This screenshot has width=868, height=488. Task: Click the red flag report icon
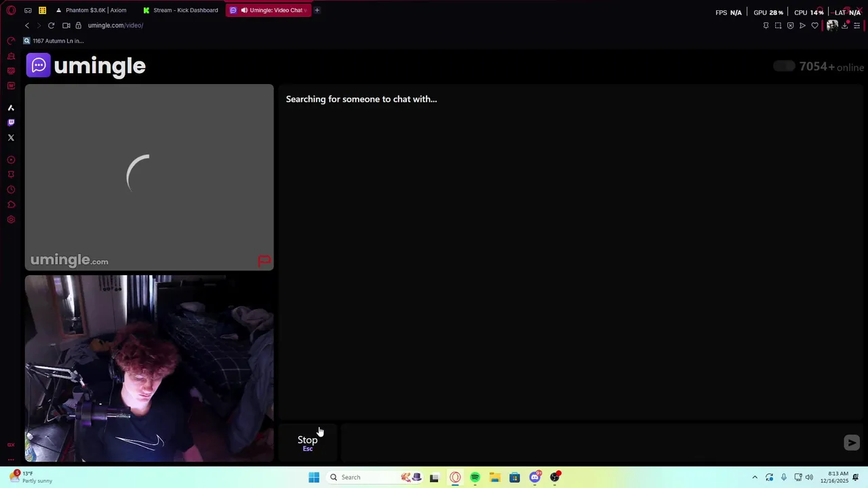[x=264, y=261]
